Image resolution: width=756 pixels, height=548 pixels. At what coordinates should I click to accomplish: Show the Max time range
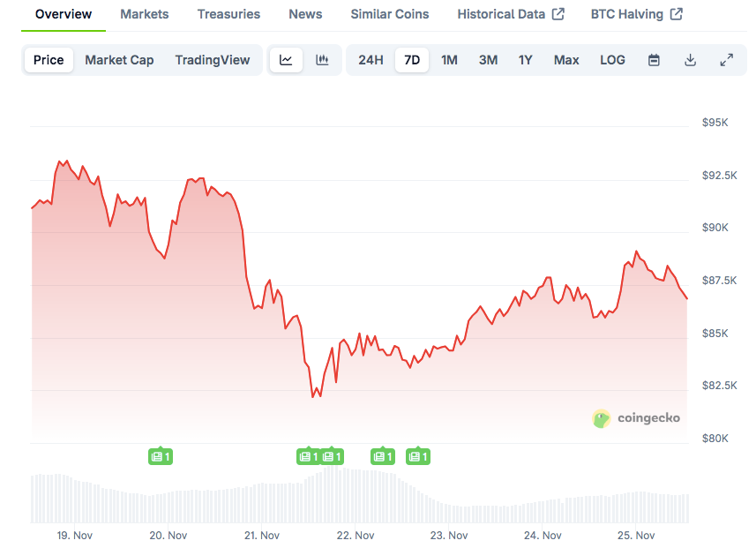point(566,60)
